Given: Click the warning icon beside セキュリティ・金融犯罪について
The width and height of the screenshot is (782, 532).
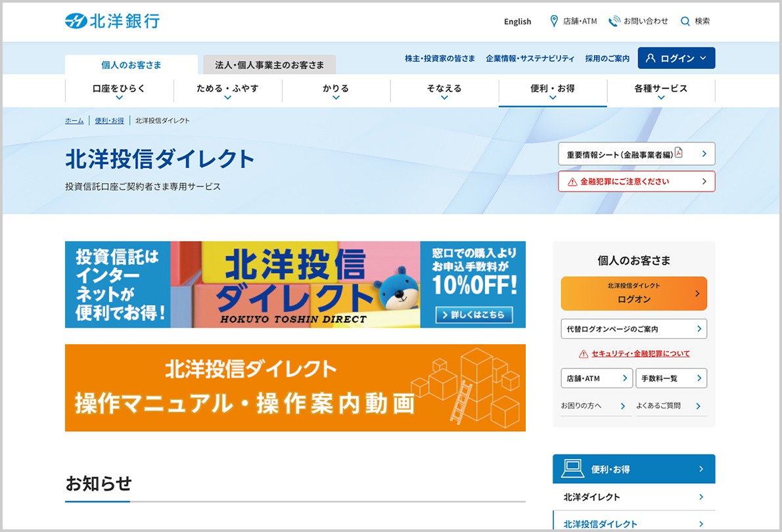Looking at the screenshot, I should (x=583, y=353).
